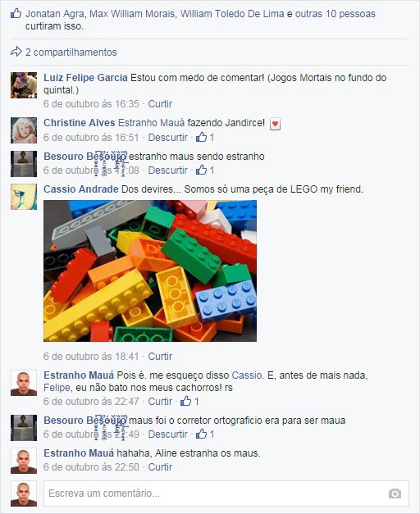Click the camera icon in comment box
This screenshot has height=514, width=420.
(x=395, y=494)
